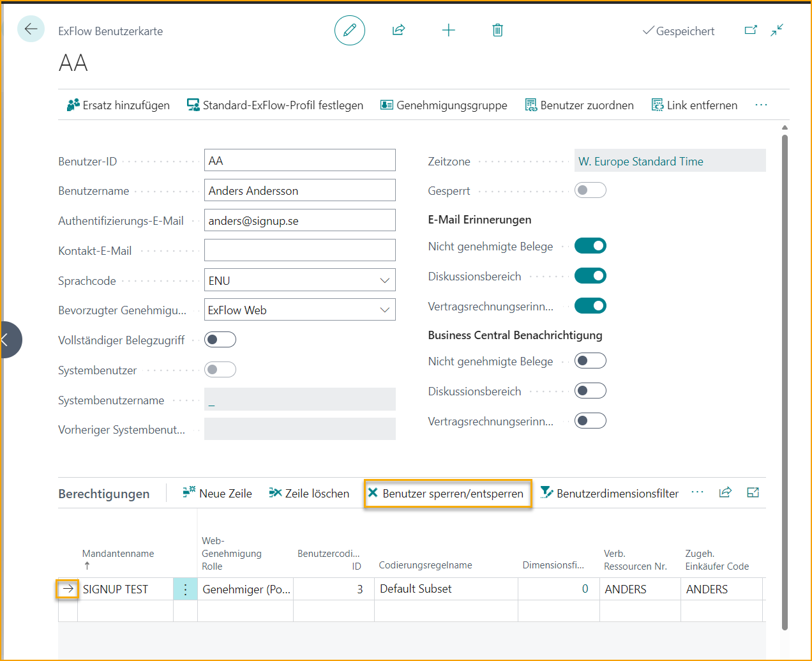Click the share icon in header

tap(398, 30)
